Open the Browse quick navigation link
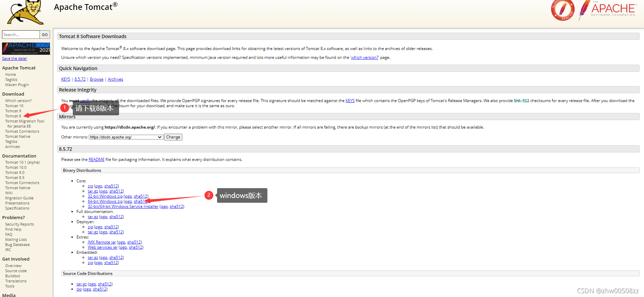Image resolution: width=644 pixels, height=297 pixels. click(x=97, y=79)
